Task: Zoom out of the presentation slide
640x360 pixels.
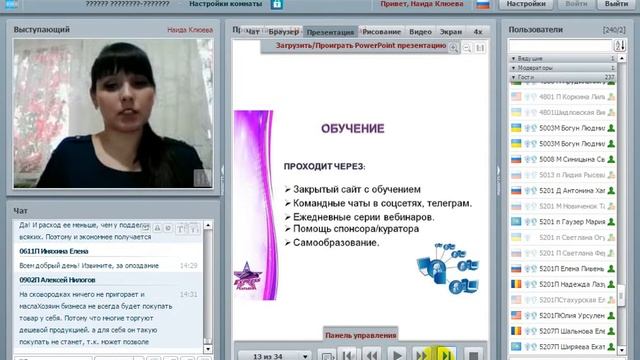Action: tap(467, 48)
